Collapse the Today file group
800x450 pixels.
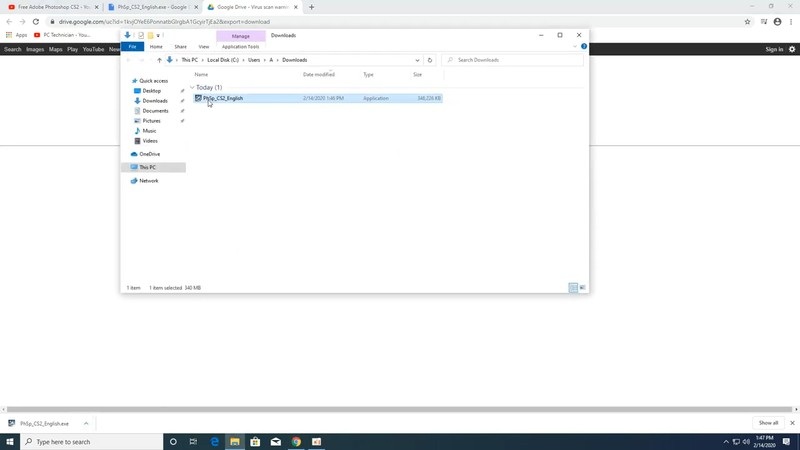pos(192,88)
